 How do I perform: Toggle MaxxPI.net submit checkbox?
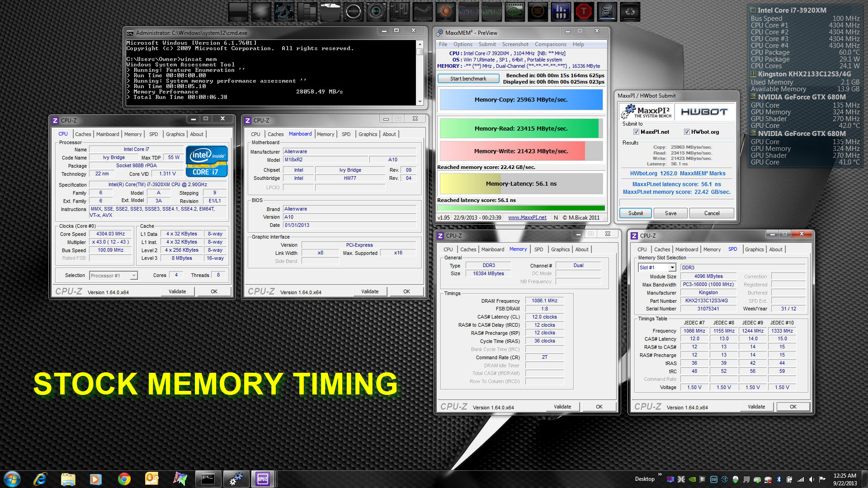pos(636,132)
